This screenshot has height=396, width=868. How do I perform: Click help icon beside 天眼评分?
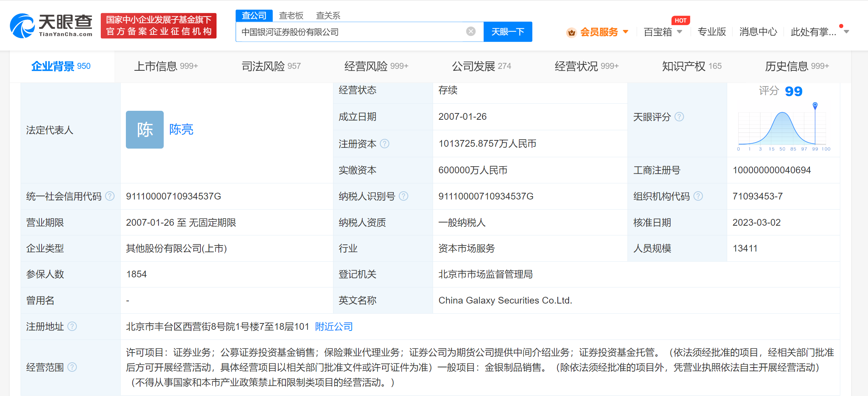[679, 117]
